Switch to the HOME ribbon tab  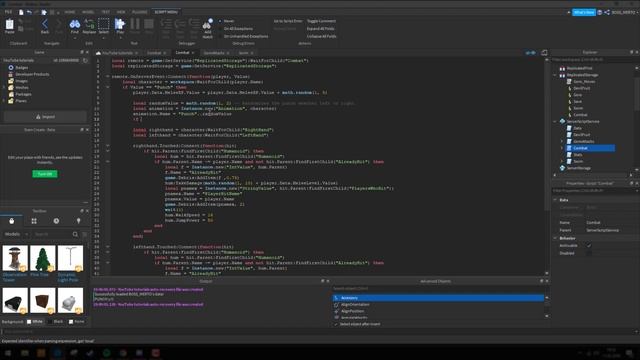70,12
